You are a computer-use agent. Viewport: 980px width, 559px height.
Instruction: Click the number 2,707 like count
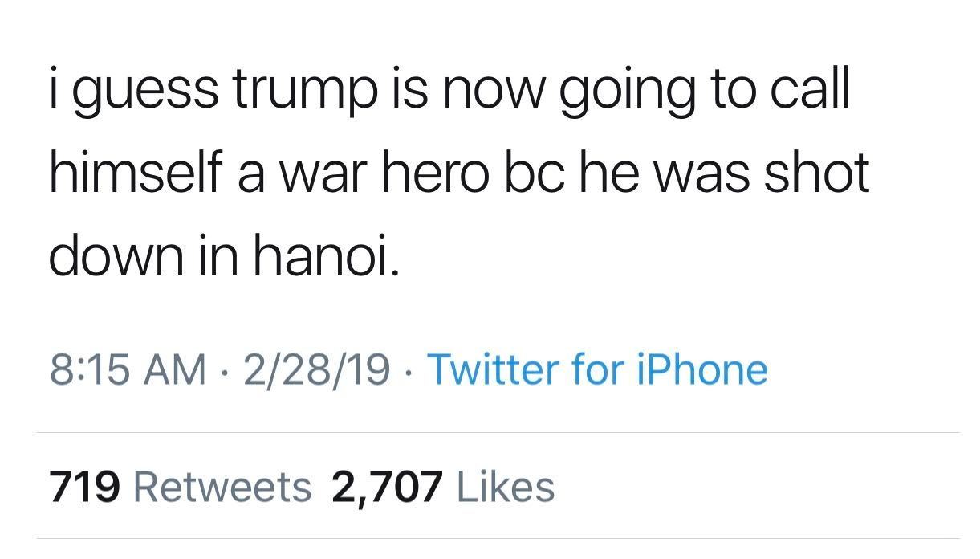pyautogui.click(x=387, y=487)
